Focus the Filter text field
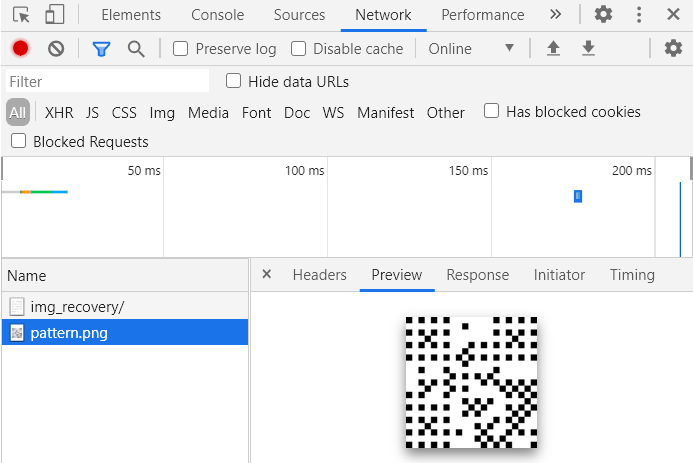 point(107,81)
